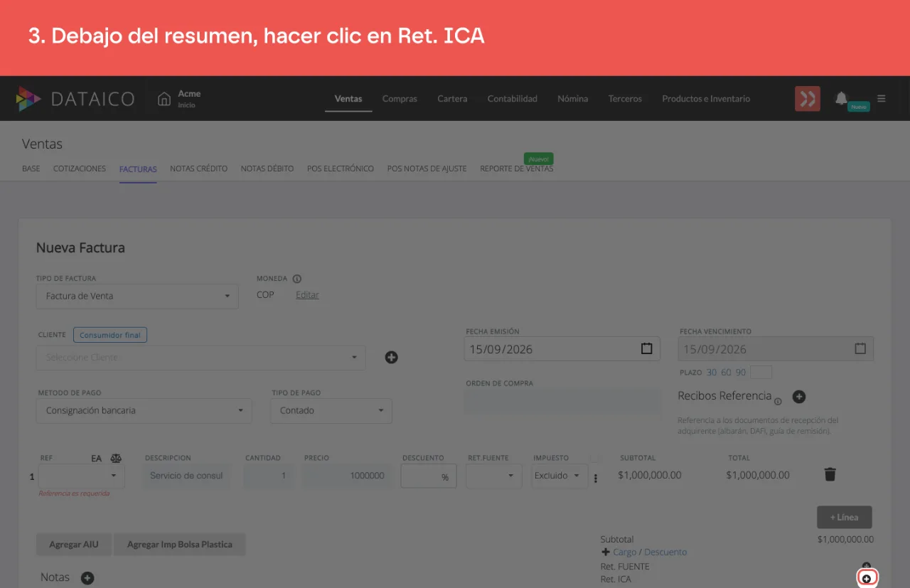
Task: Open the Reporte de Ventas tab
Action: tap(517, 169)
